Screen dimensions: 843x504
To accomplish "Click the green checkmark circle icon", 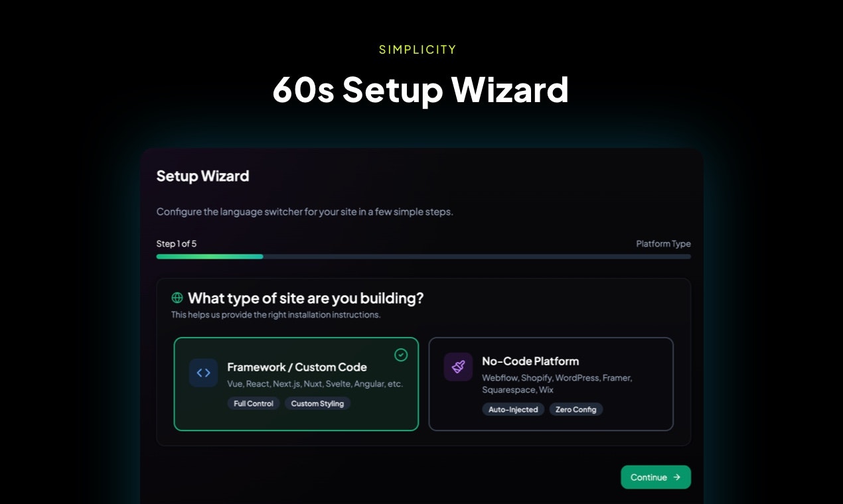I will (401, 355).
